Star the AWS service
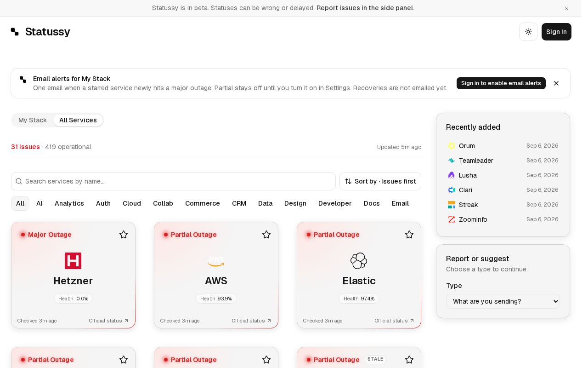The image size is (588, 368). click(x=266, y=235)
